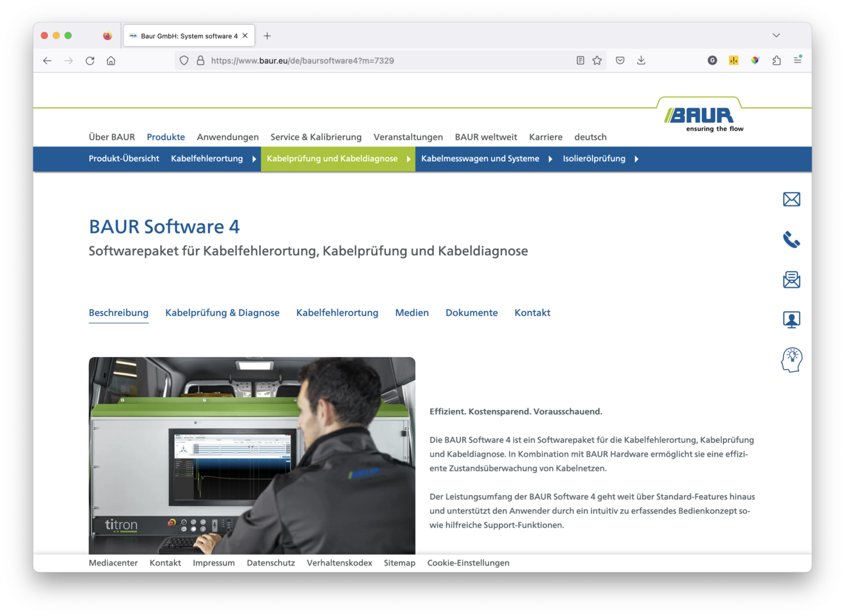Click the envelope contact icon in sidebar
The height and width of the screenshot is (616, 845).
pos(792,200)
